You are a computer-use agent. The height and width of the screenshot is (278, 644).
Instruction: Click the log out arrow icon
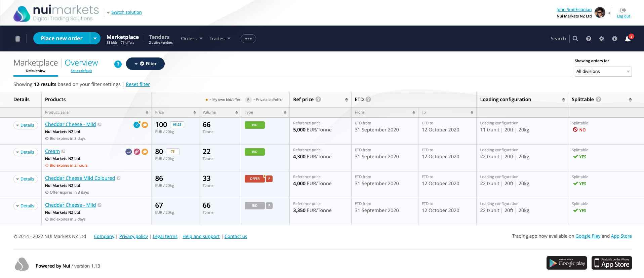623,10
